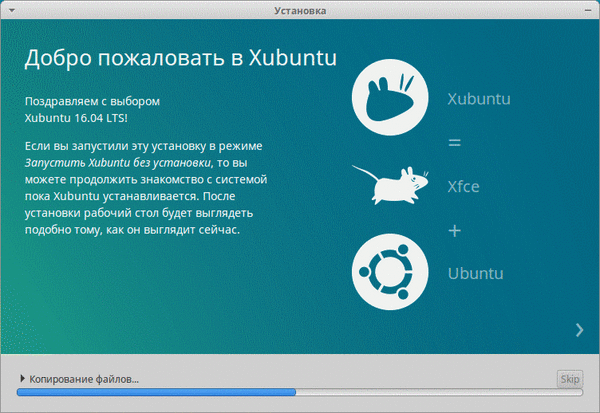Click the Копирование файлов status label
600x413 pixels.
(x=84, y=379)
